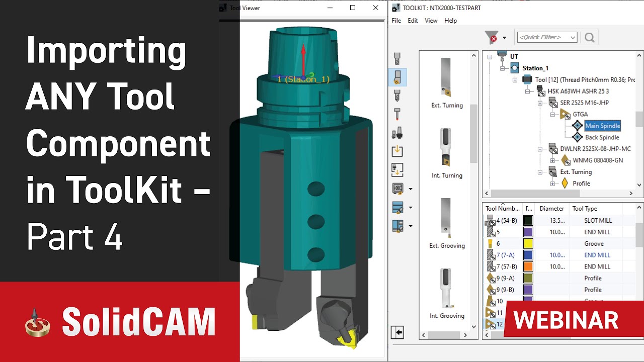Open dropdown arrow beside blue table edit icon
The width and height of the screenshot is (644, 362).
[411, 208]
